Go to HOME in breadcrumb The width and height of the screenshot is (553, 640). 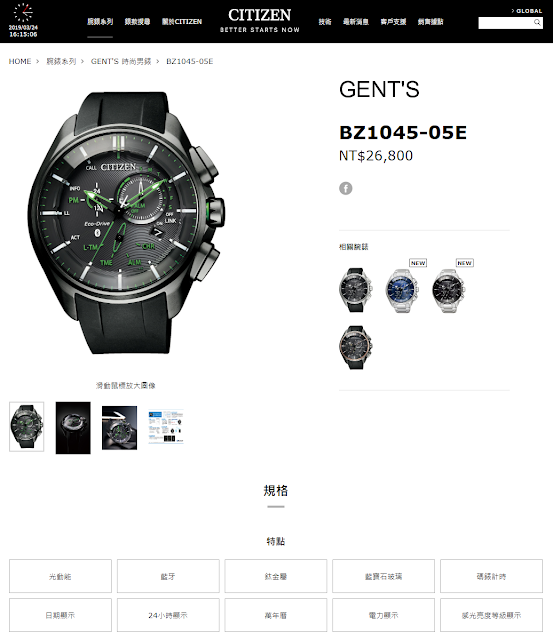pos(20,61)
